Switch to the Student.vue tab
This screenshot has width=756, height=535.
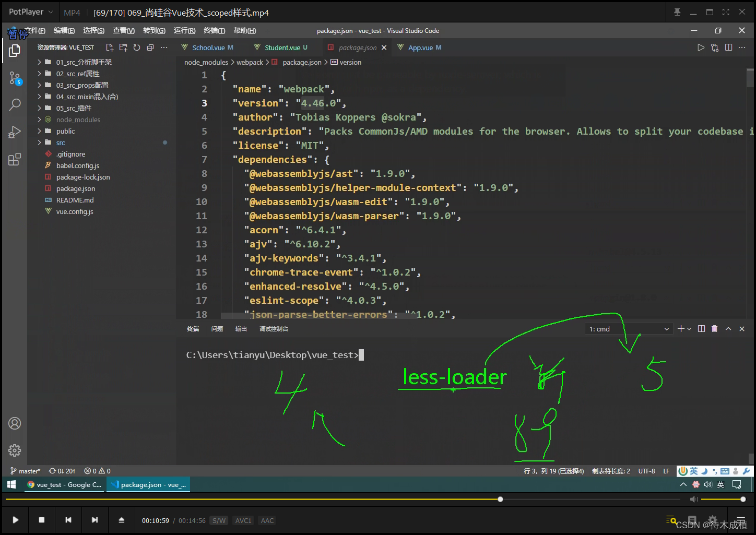click(282, 47)
